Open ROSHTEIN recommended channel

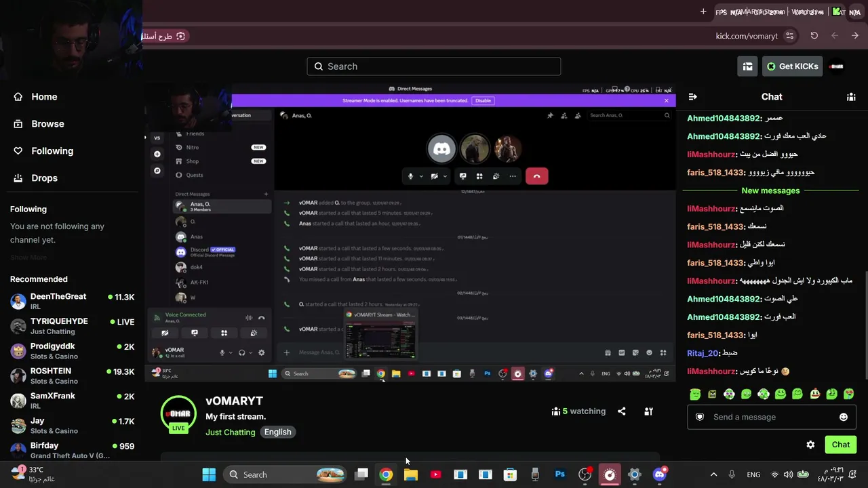[x=73, y=376]
